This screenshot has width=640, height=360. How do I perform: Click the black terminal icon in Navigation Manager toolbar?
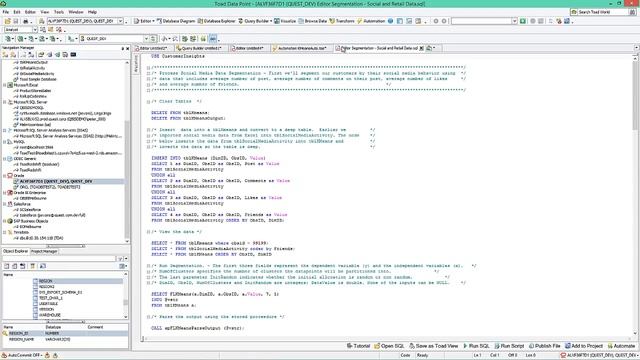pos(73,55)
